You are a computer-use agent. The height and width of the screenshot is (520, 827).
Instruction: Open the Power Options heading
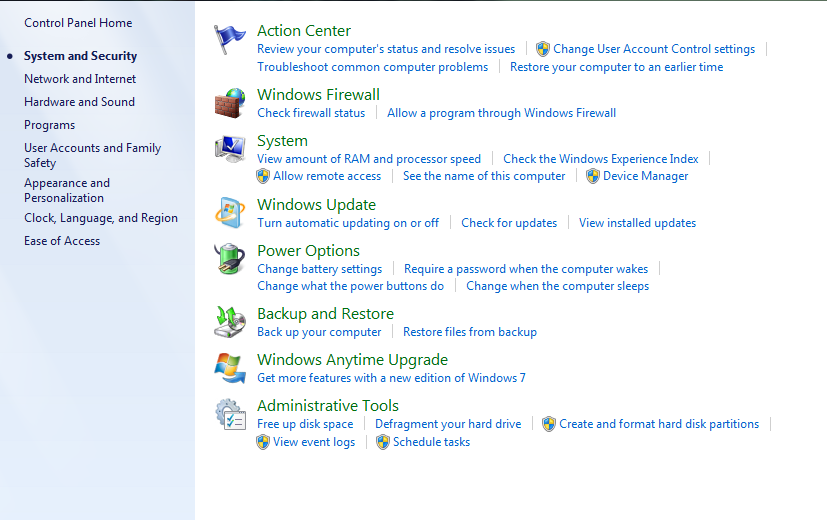pos(309,251)
